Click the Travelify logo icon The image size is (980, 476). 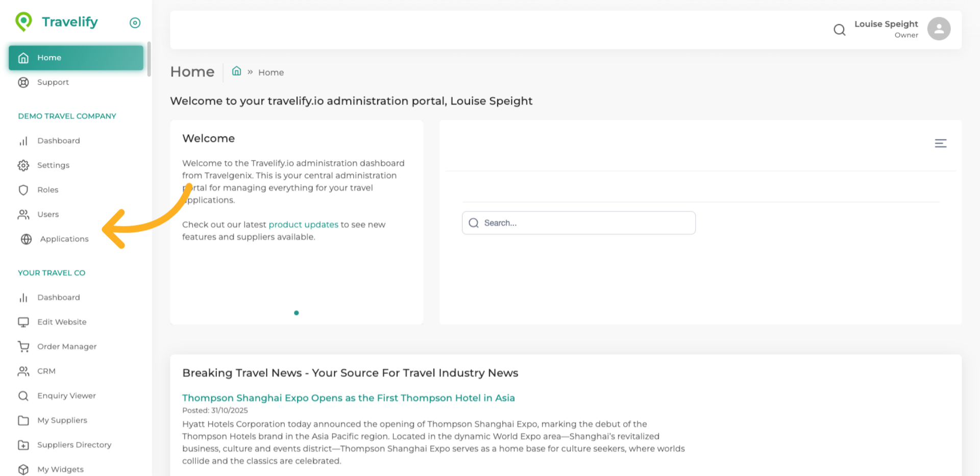[x=23, y=21]
